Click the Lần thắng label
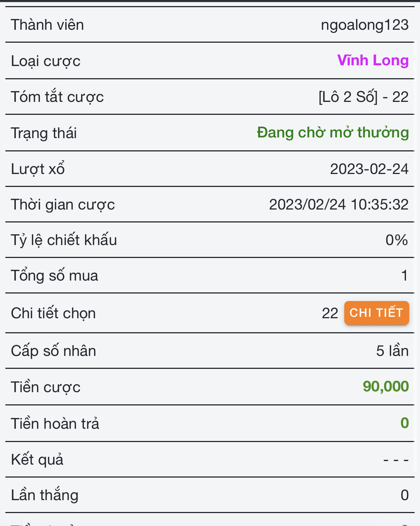The image size is (420, 526). point(45,495)
